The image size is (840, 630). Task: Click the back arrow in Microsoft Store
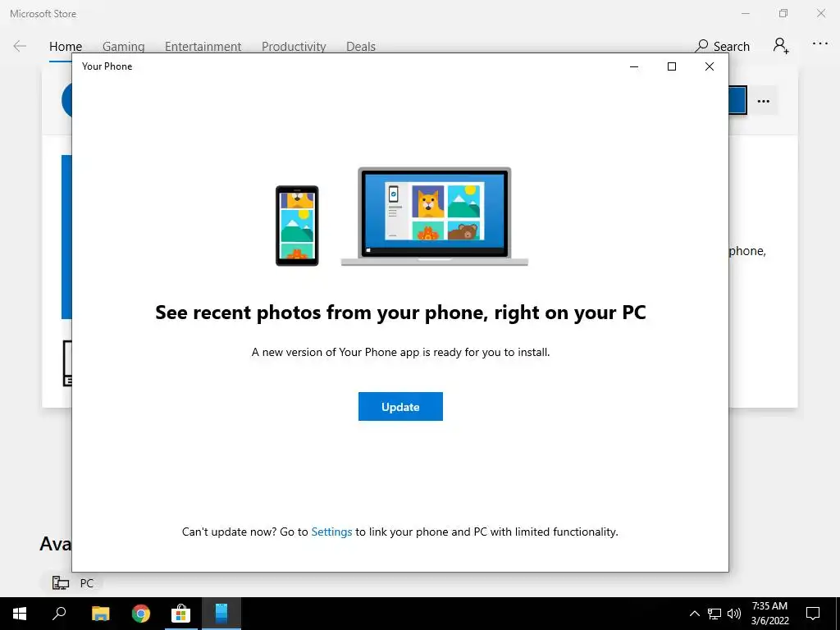pyautogui.click(x=20, y=46)
